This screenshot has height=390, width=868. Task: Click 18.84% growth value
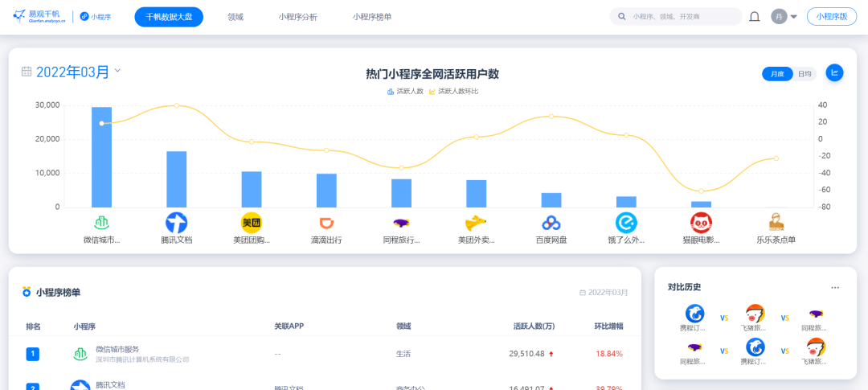coord(609,354)
